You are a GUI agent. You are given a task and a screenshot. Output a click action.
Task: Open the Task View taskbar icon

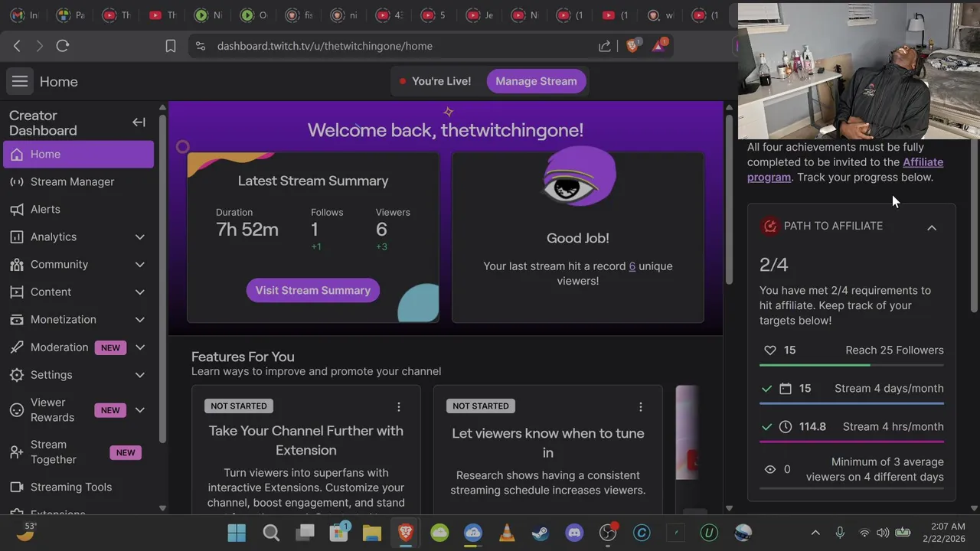click(x=305, y=533)
